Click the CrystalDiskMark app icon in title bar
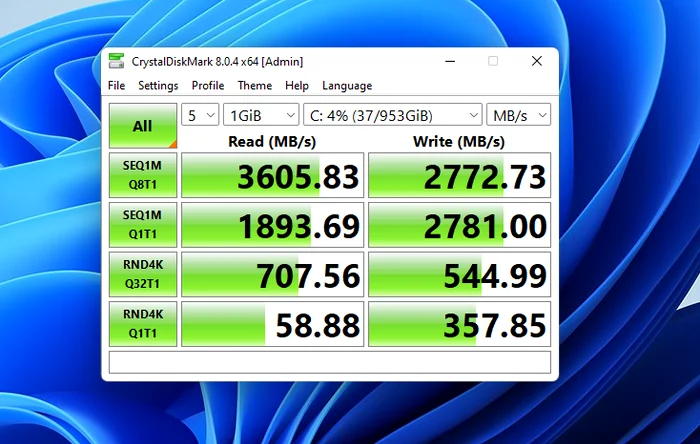This screenshot has width=700, height=444. click(x=116, y=61)
